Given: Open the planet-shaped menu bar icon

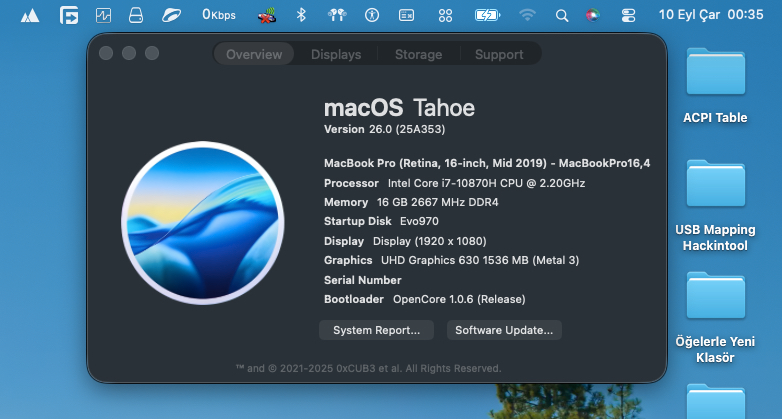Looking at the screenshot, I should [171, 15].
